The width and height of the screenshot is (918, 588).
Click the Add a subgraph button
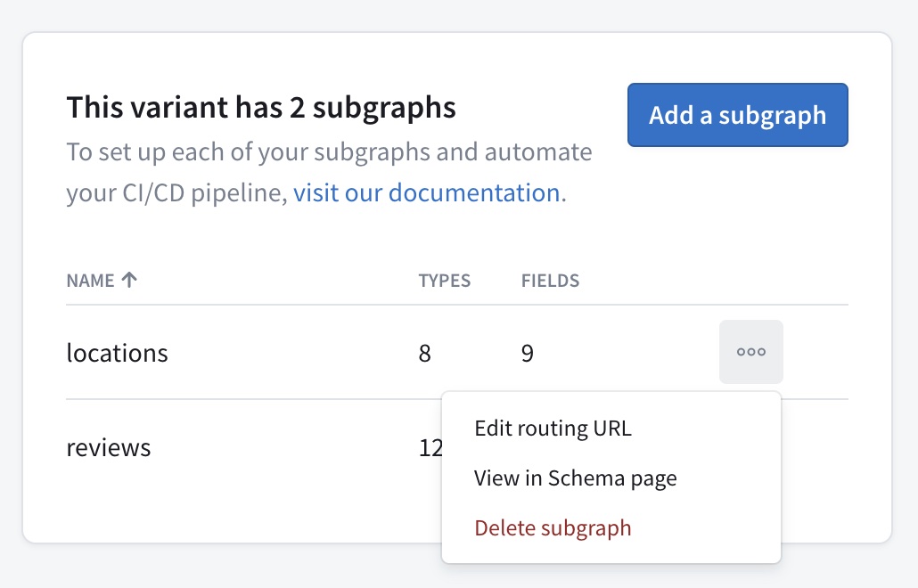[737, 114]
